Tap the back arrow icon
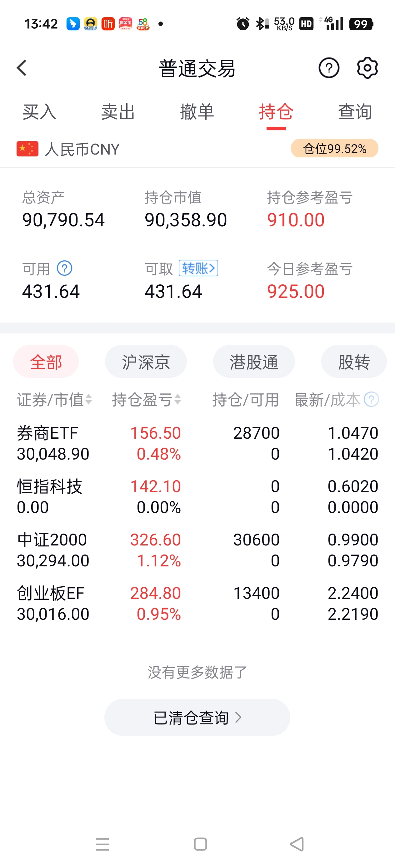 (x=22, y=68)
